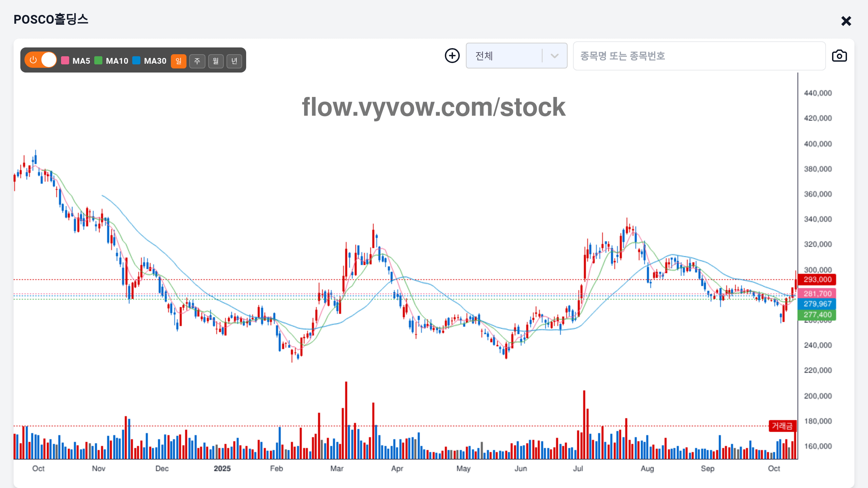Switch to yearly 년 chart interval
868x488 pixels.
[x=234, y=61]
